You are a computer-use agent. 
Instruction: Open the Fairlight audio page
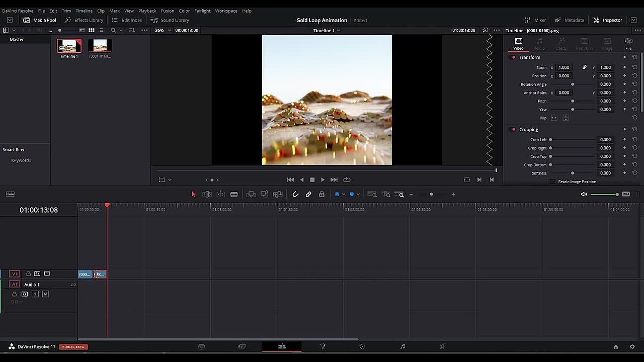(403, 346)
